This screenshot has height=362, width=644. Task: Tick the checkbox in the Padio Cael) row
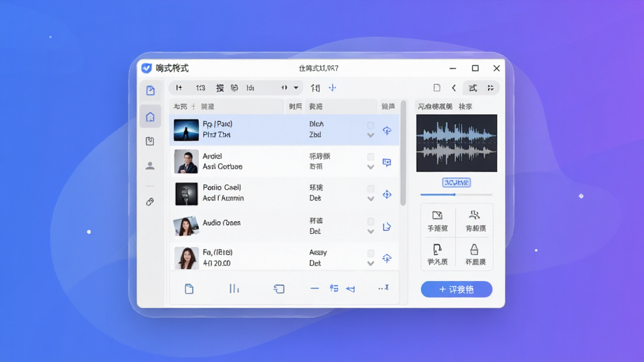[370, 189]
